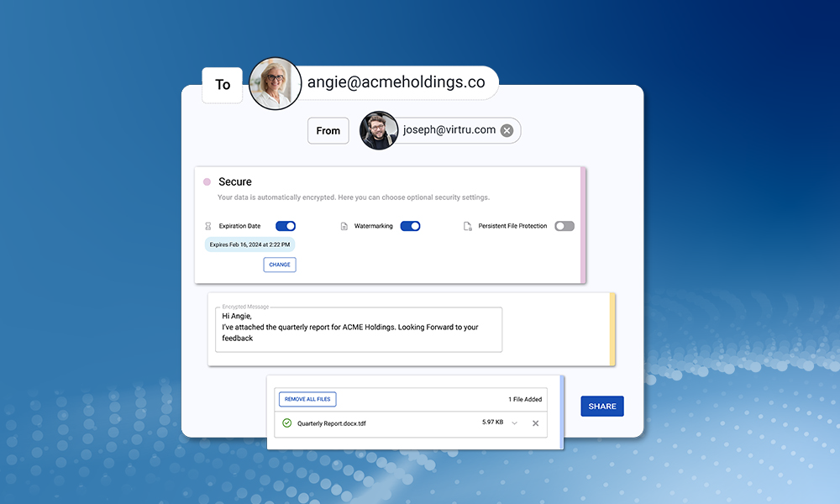This screenshot has height=504, width=840.
Task: Click the Quarterly Report.docx.tdf file name
Action: tap(332, 423)
